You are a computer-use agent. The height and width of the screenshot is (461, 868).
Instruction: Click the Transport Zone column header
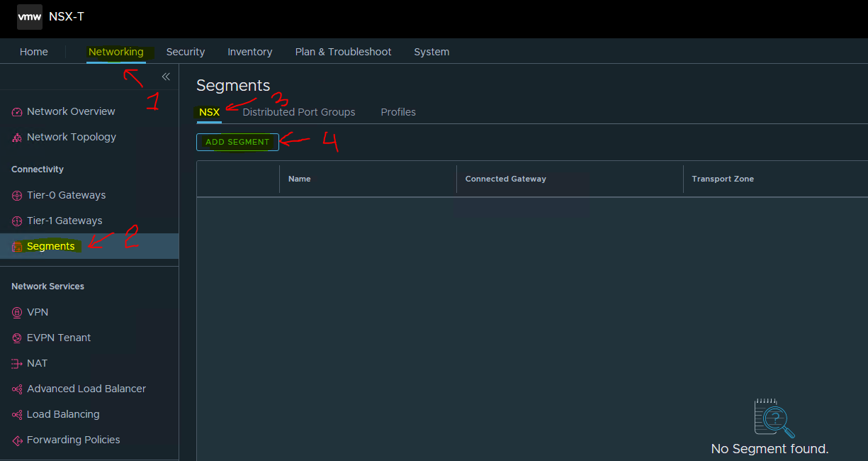tap(723, 179)
